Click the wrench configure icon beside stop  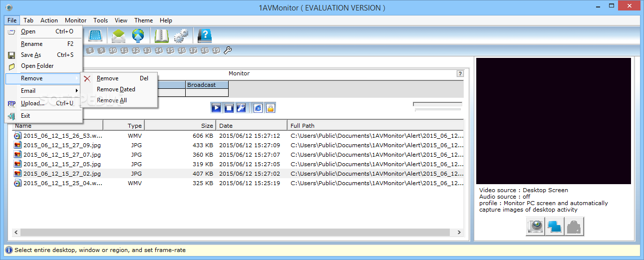(241, 108)
